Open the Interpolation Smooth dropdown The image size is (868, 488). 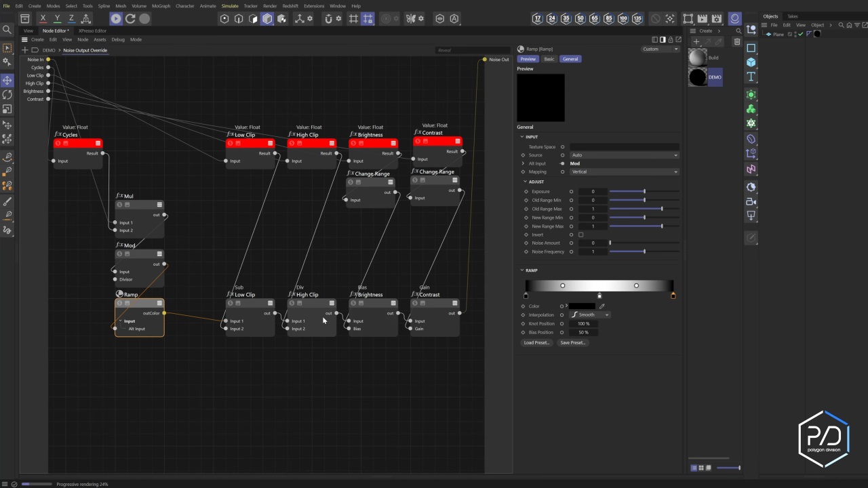(589, 314)
